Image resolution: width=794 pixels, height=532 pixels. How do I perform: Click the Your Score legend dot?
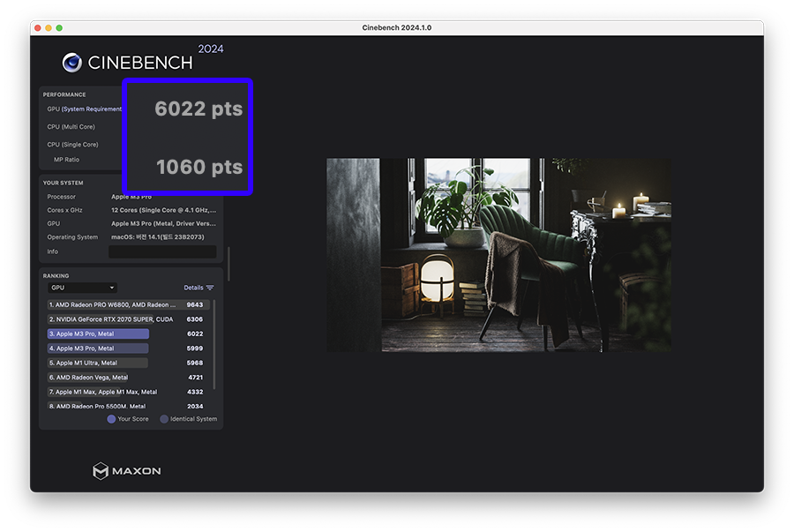[111, 419]
